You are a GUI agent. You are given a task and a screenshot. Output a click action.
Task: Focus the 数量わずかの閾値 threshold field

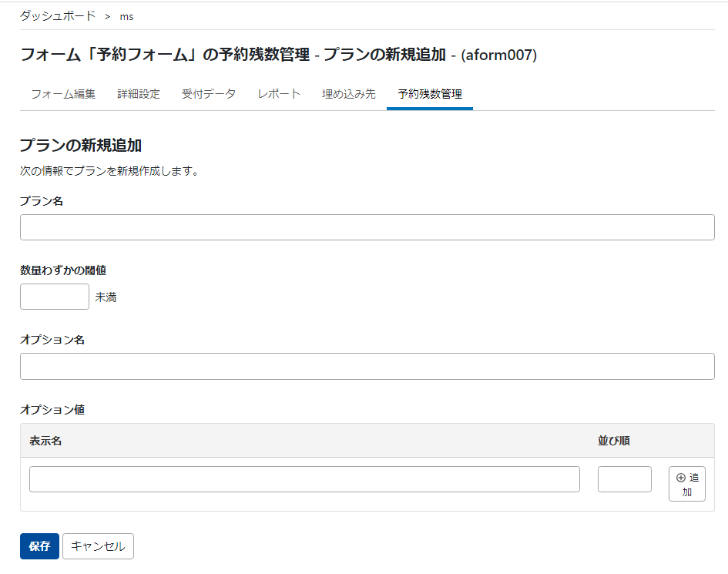[54, 297]
